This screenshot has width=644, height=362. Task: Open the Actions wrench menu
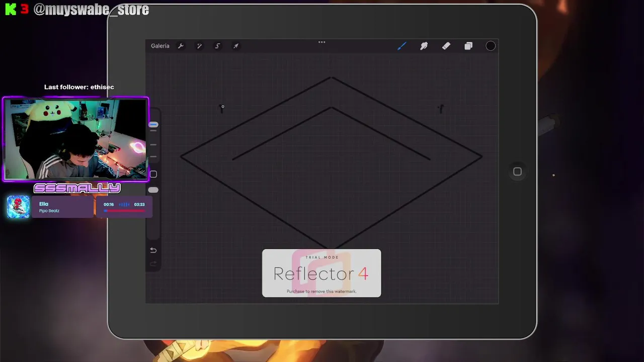[181, 46]
